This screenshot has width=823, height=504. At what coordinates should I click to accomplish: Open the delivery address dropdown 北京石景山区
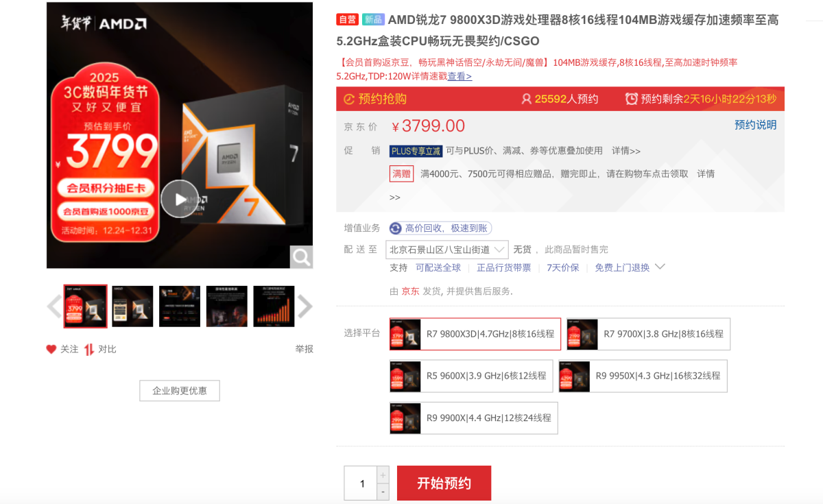click(447, 250)
